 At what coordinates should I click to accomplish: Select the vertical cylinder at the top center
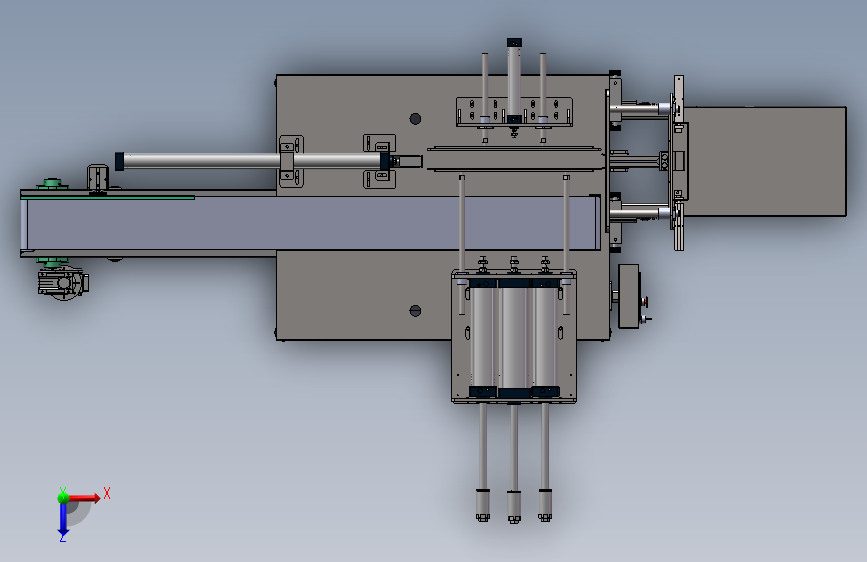[514, 81]
